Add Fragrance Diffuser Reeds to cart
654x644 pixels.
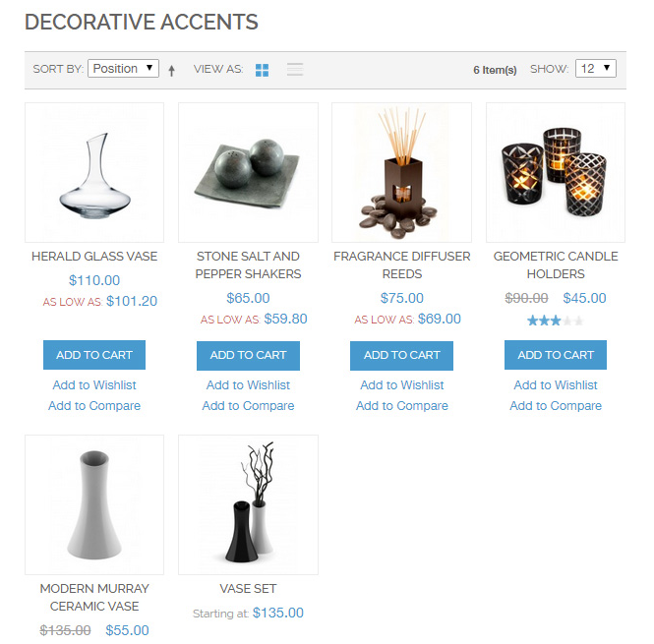point(401,355)
